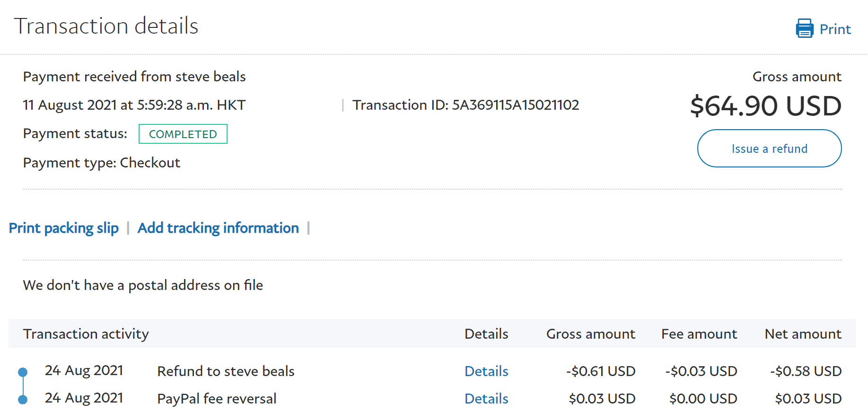This screenshot has width=868, height=412.
Task: Click the Fee amount column header
Action: coord(699,334)
